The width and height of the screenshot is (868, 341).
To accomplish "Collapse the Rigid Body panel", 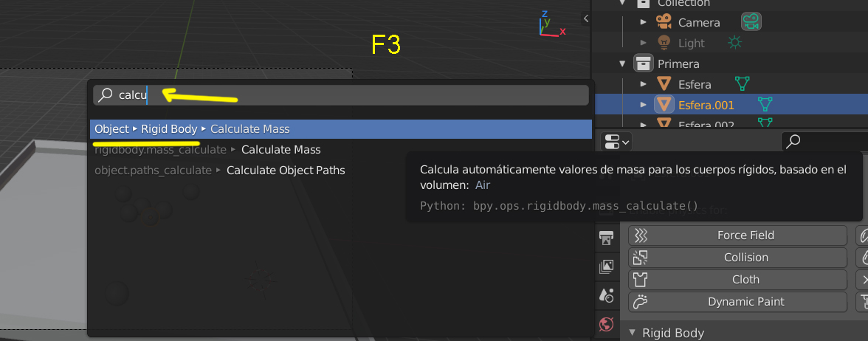I will pos(632,333).
